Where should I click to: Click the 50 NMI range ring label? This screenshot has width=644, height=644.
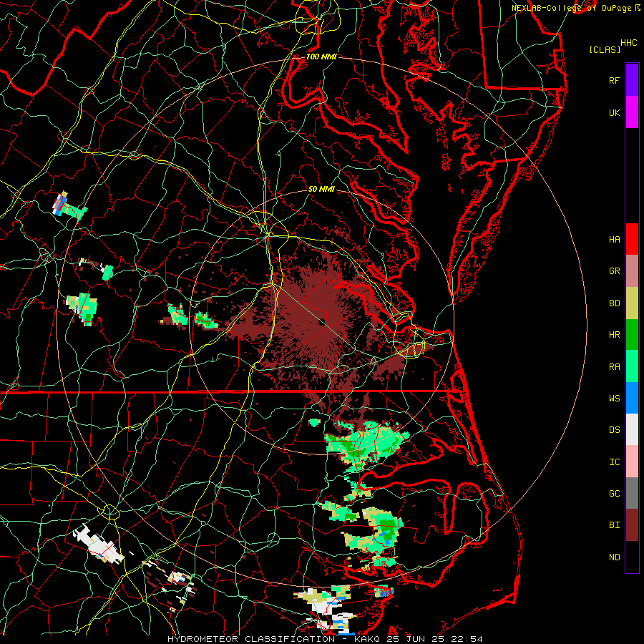tap(321, 189)
